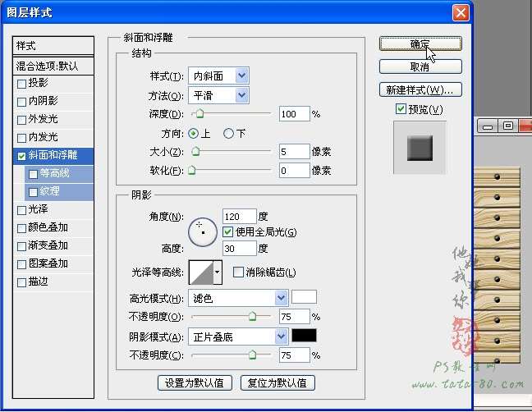532x412 pixels.
Task: Enable the 投影 drop shadow checkbox
Action: click(x=21, y=84)
